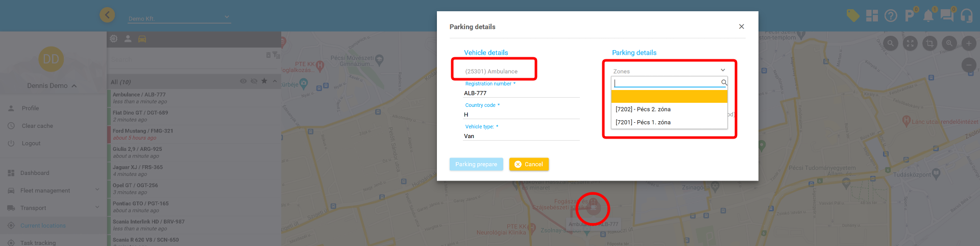980x246 pixels.
Task: Click the help question mark icon
Action: coord(891,16)
